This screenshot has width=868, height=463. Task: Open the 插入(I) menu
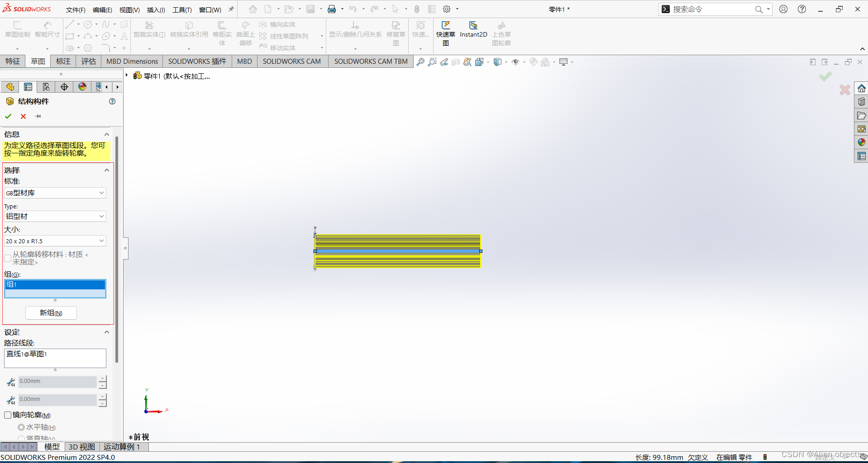tap(156, 9)
